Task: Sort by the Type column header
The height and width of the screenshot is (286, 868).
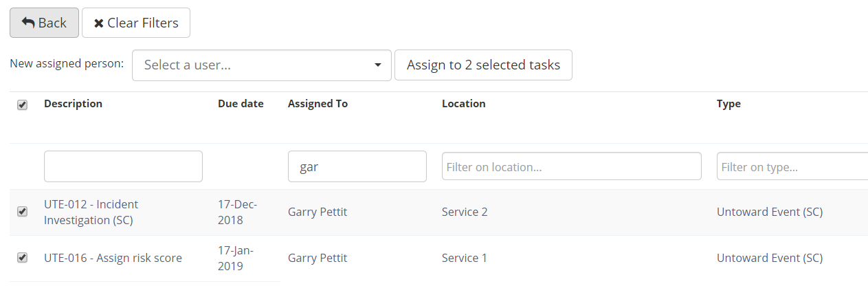Action: coord(728,104)
